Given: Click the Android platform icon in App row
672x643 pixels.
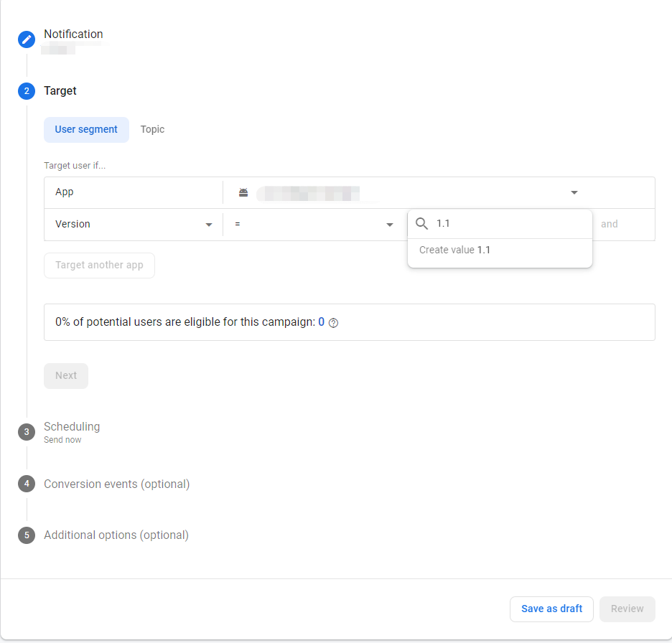Looking at the screenshot, I should pos(243,192).
